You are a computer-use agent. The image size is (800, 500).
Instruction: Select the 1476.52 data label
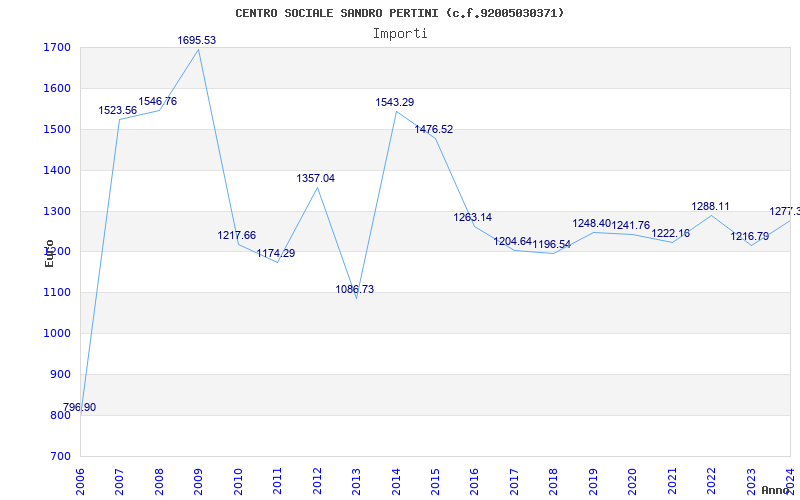(x=434, y=130)
